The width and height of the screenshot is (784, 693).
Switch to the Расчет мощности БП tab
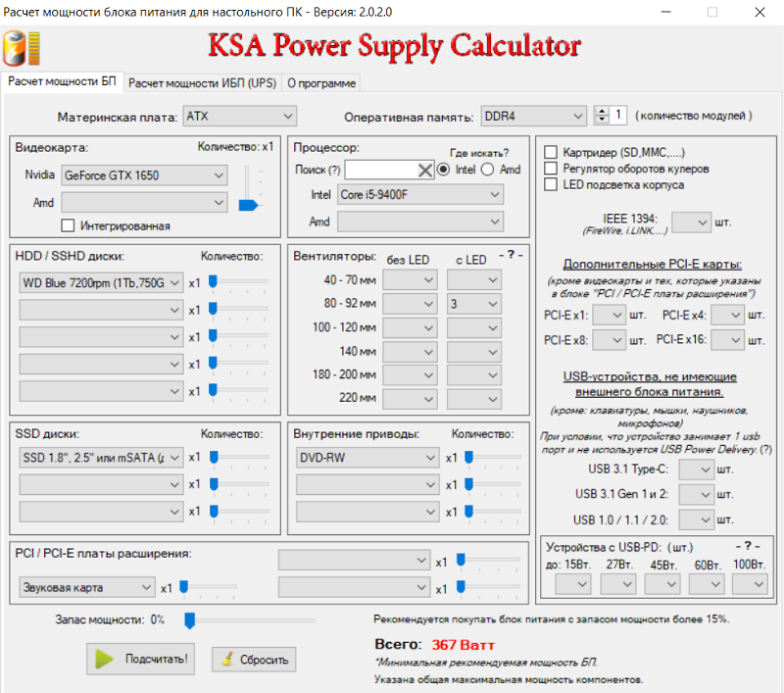click(62, 81)
